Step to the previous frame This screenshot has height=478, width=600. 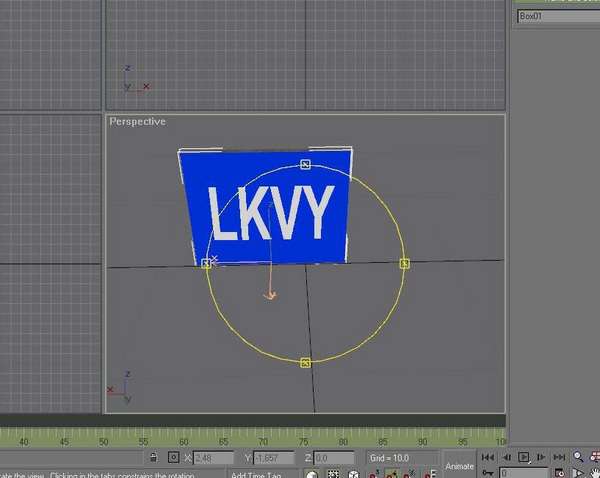coord(505,457)
